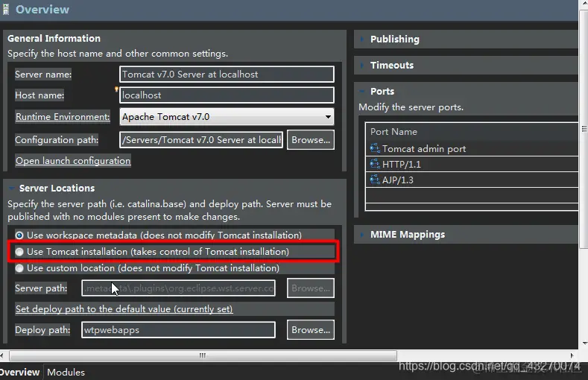This screenshot has width=588, height=380.
Task: Open launch configuration link
Action: (x=73, y=161)
